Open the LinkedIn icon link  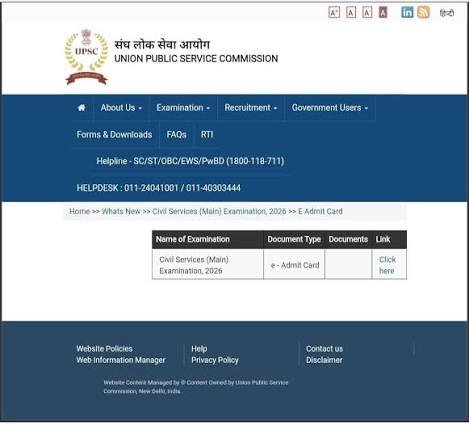[x=407, y=12]
